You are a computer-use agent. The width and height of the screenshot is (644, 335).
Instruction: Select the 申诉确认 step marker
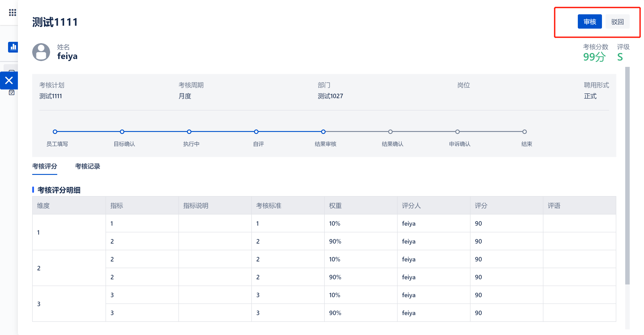[x=457, y=132]
